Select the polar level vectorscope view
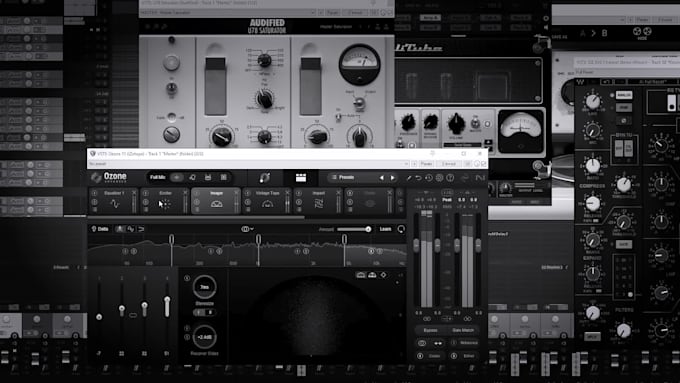 [x=372, y=275]
